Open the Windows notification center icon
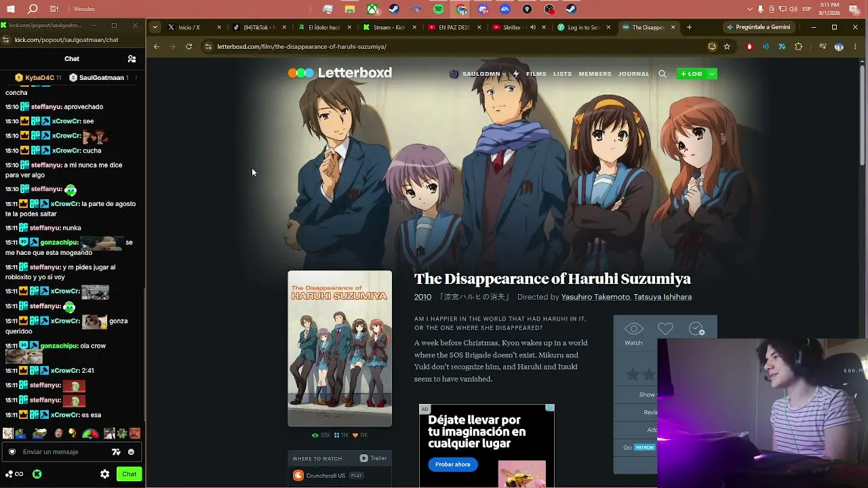Image resolution: width=868 pixels, height=488 pixels. point(854,9)
